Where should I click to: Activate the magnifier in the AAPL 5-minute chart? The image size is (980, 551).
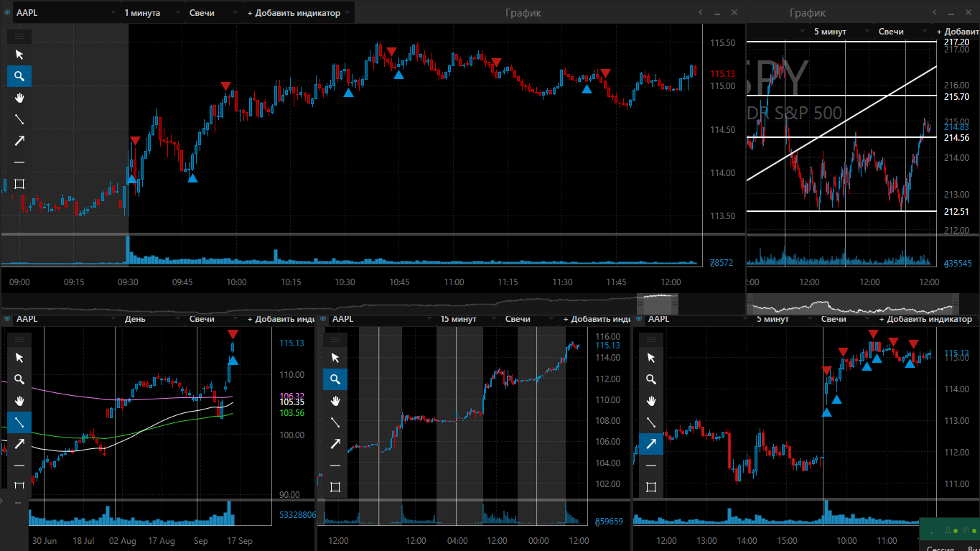651,379
